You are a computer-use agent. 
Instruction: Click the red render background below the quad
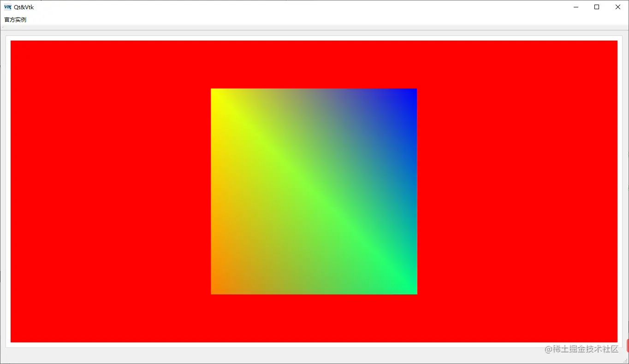coord(314,318)
